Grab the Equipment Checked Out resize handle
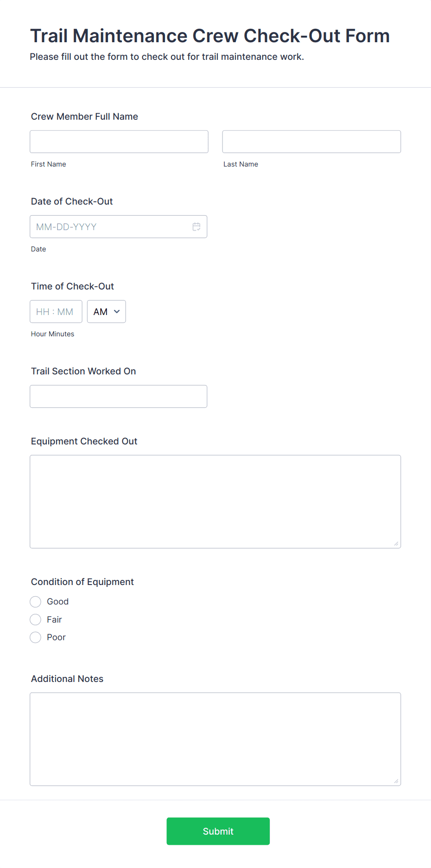 pos(396,544)
